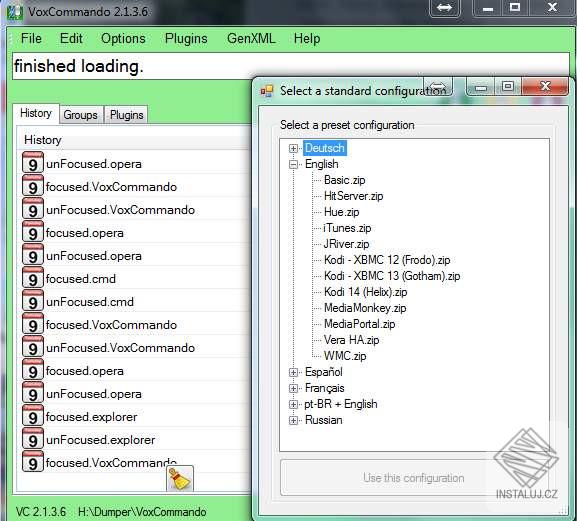
Task: Click VC 2.1.3.6 in status bar
Action: point(41,512)
